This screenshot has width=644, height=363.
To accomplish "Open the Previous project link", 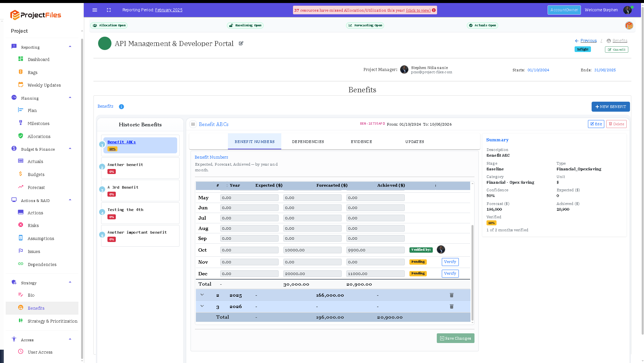I will pos(588,41).
